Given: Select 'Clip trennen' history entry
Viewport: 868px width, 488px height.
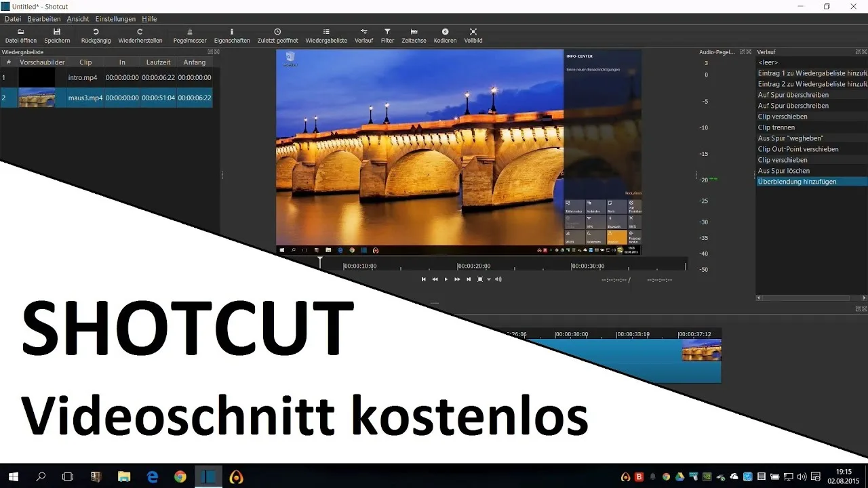Looking at the screenshot, I should pos(812,127).
